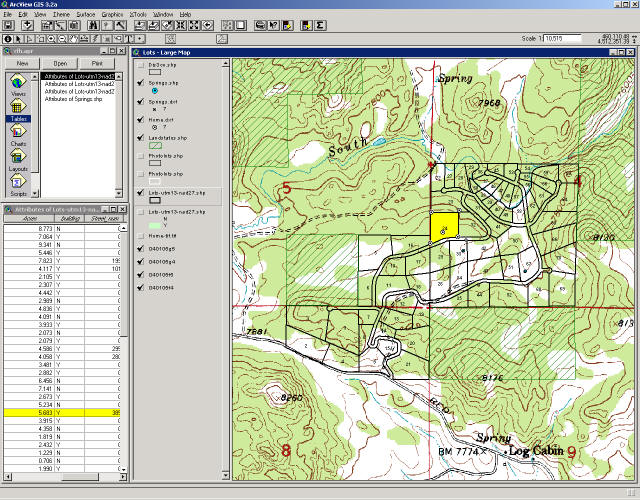Click the Street_num column header

[104, 219]
